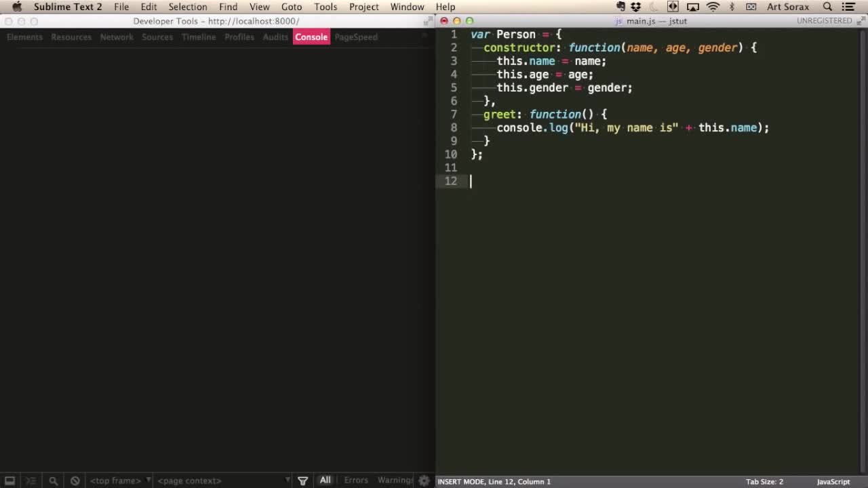Click the js file icon in title
Viewport: 868px width, 488px height.
point(618,21)
